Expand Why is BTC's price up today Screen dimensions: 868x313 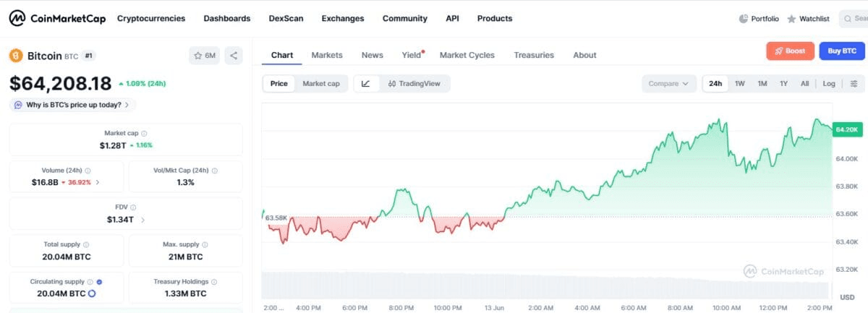(72, 105)
